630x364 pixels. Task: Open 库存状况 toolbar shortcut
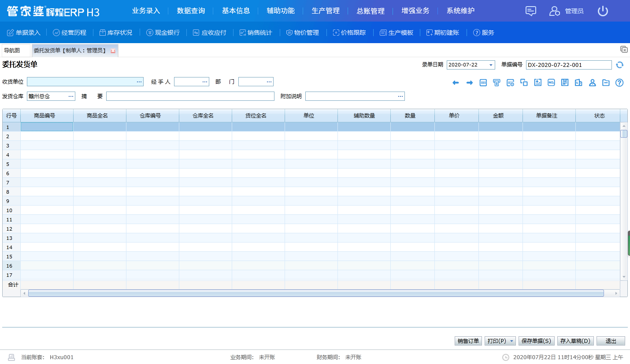pyautogui.click(x=115, y=33)
